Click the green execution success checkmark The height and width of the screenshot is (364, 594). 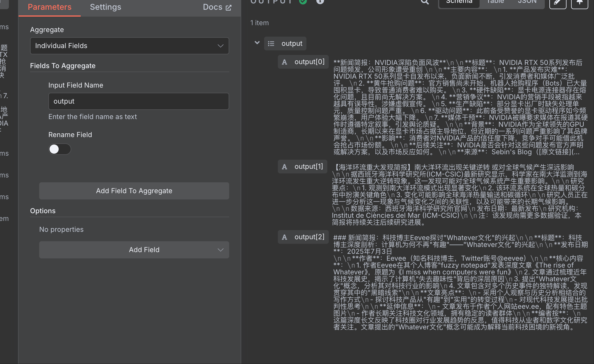coord(303,2)
